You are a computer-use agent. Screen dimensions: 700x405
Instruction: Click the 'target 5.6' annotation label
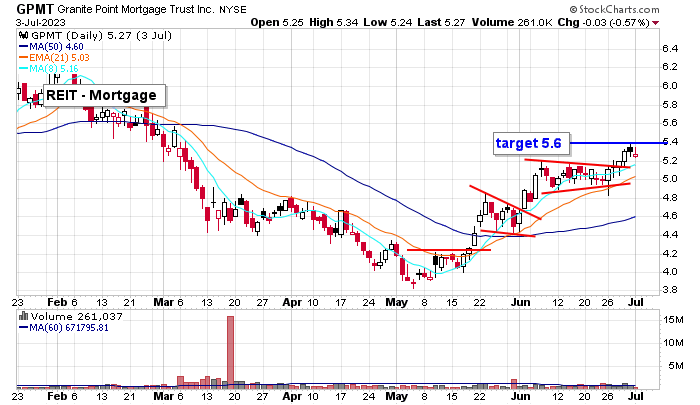click(x=531, y=143)
